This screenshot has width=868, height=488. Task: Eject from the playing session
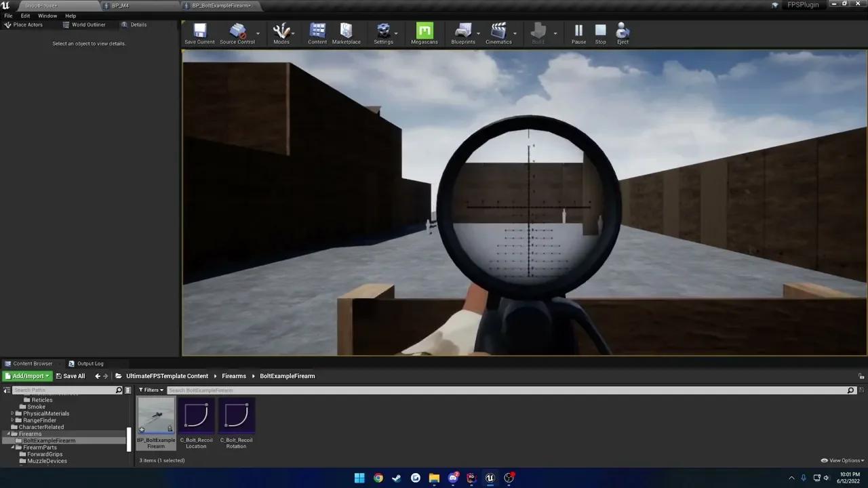point(622,32)
